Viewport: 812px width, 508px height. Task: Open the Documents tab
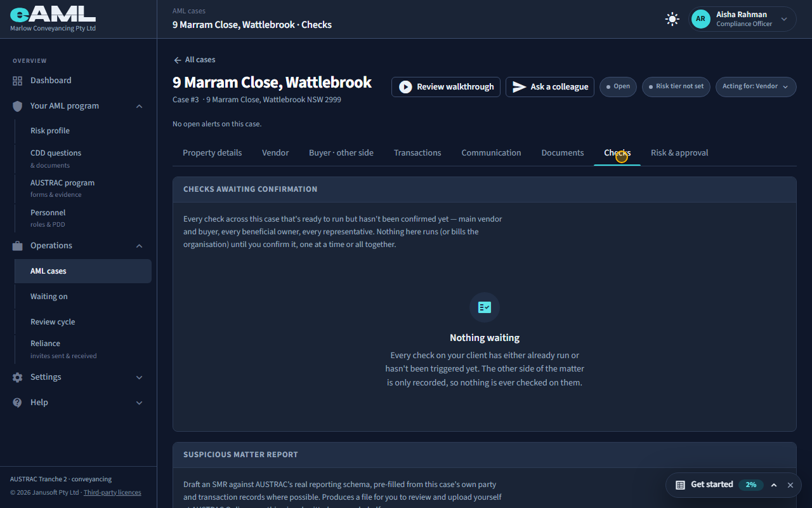point(563,153)
